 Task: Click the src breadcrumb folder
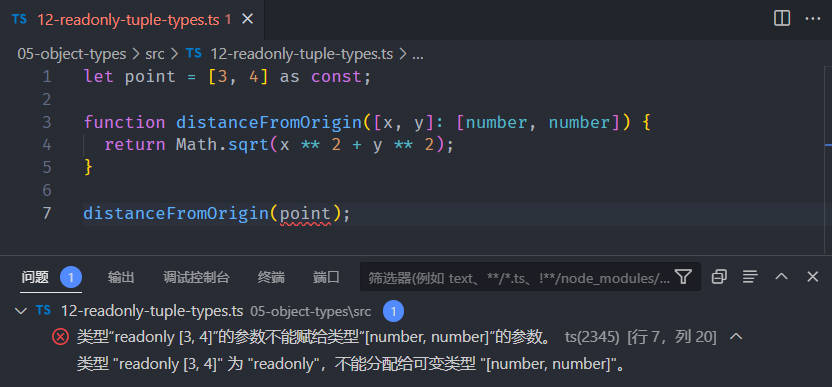[x=155, y=54]
